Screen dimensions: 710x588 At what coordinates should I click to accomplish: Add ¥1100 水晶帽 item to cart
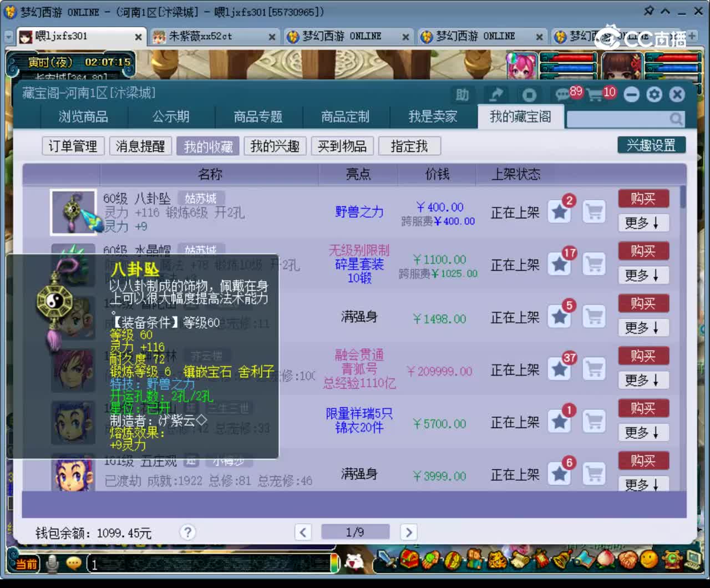[x=594, y=264]
